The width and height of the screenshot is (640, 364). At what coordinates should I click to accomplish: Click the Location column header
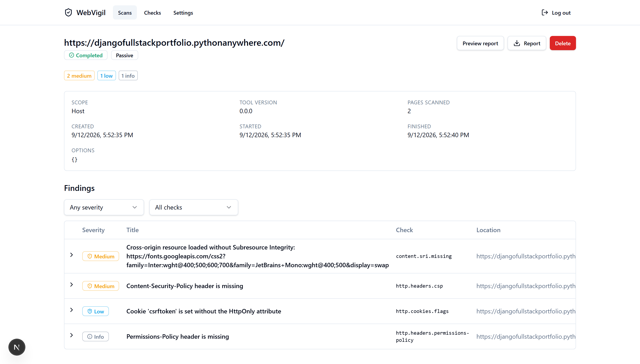pos(488,230)
